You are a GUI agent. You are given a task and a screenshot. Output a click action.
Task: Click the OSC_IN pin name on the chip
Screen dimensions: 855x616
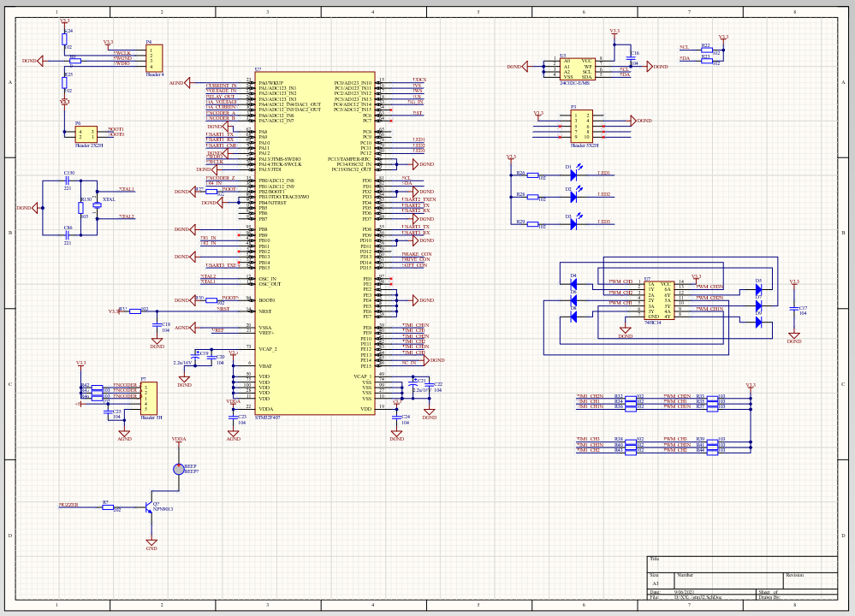pyautogui.click(x=267, y=279)
